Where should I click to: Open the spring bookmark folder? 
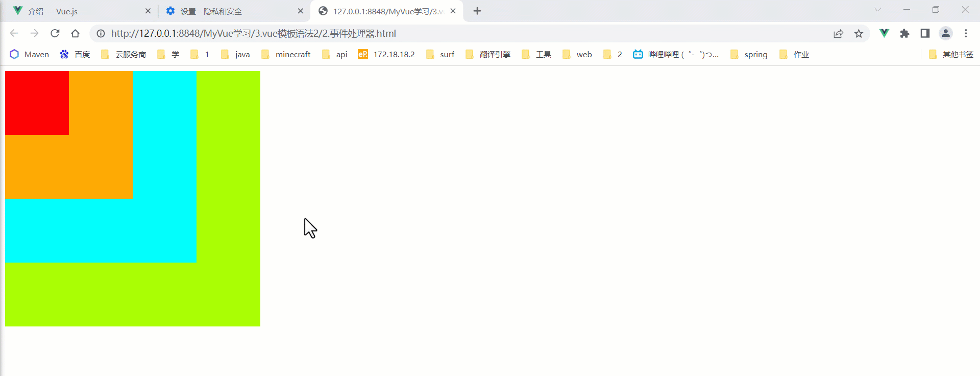[749, 54]
